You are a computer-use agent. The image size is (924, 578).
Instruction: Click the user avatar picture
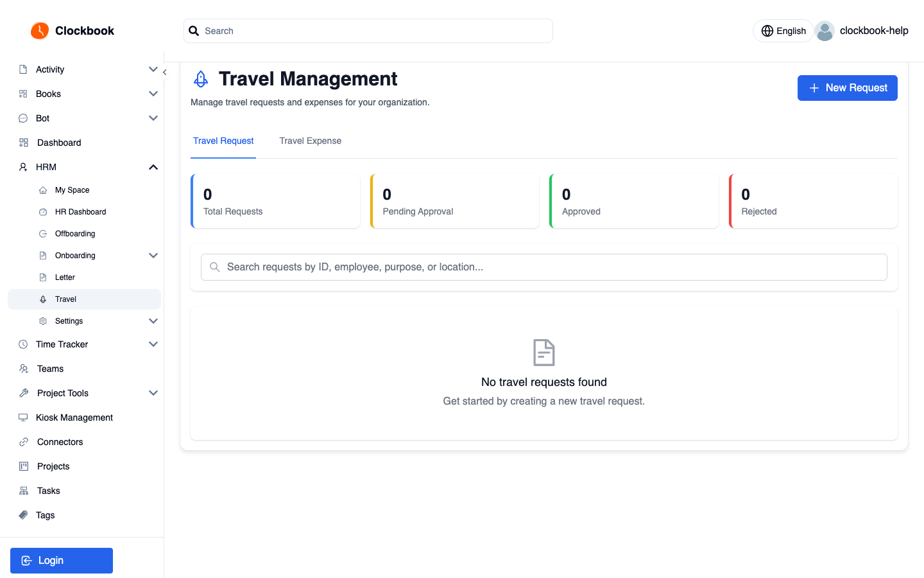[825, 31]
